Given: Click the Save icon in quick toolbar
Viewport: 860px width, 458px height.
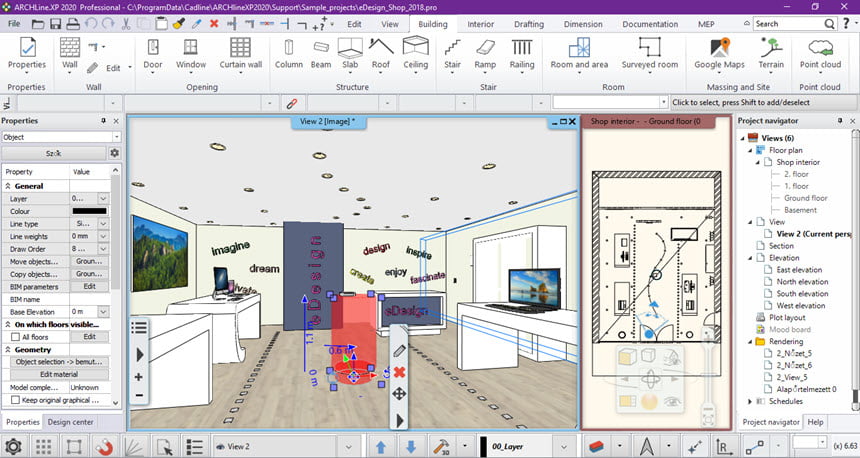Looking at the screenshot, I should pyautogui.click(x=55, y=24).
